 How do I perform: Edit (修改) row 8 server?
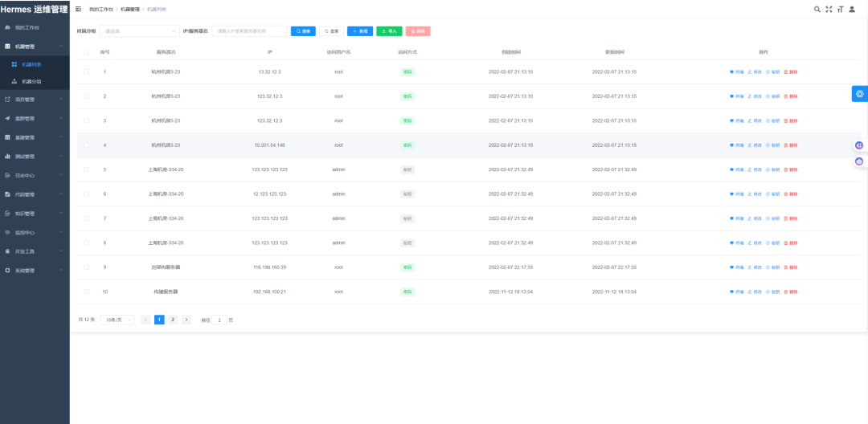click(755, 243)
